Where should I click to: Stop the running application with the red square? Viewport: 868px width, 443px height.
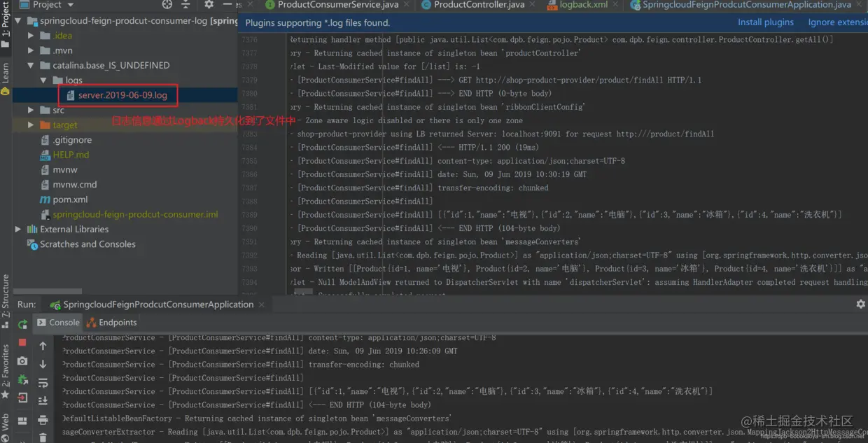(22, 343)
